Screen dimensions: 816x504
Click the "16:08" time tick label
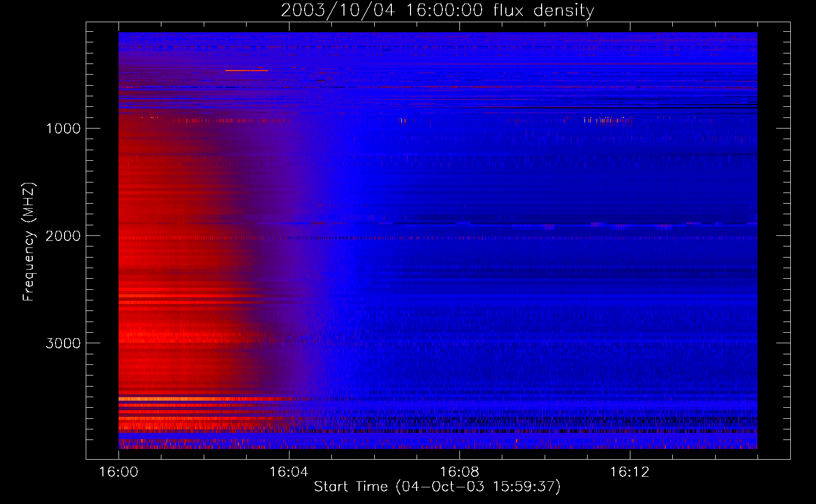pyautogui.click(x=459, y=472)
